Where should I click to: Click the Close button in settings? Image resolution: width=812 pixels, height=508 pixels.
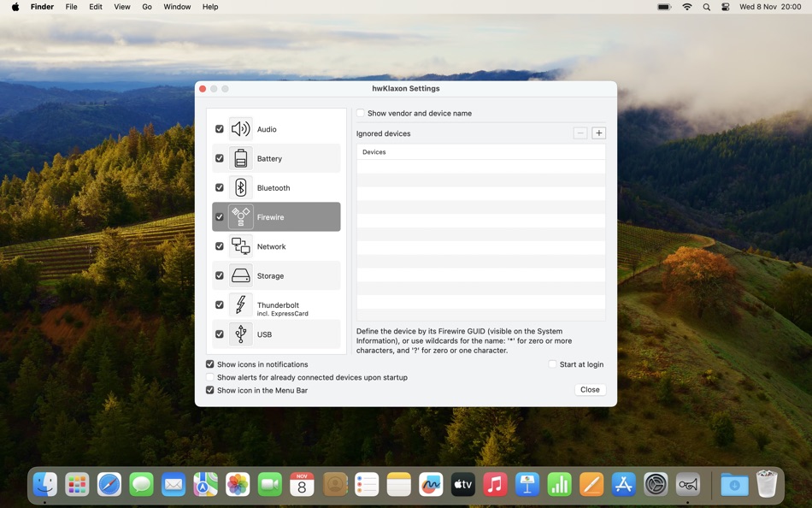590,390
